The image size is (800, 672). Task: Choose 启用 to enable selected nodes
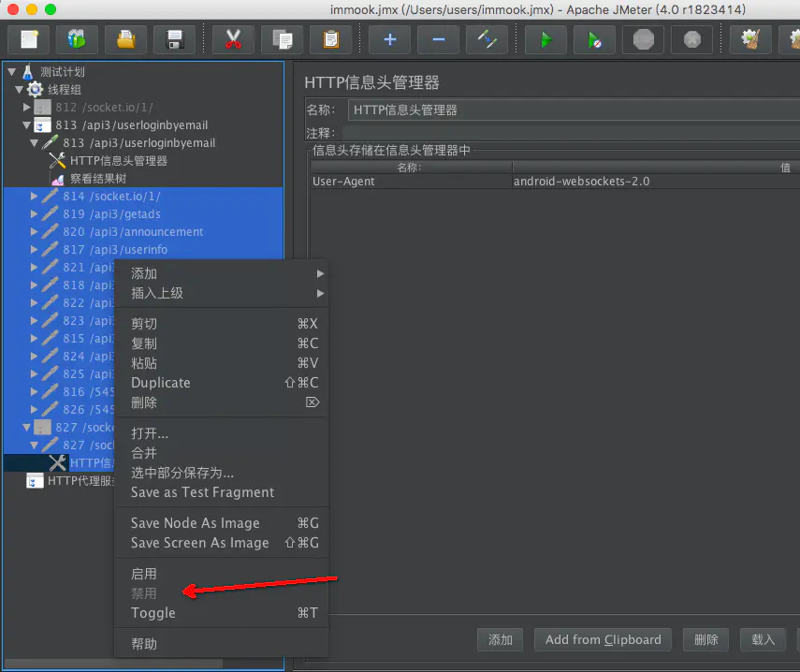click(222, 574)
